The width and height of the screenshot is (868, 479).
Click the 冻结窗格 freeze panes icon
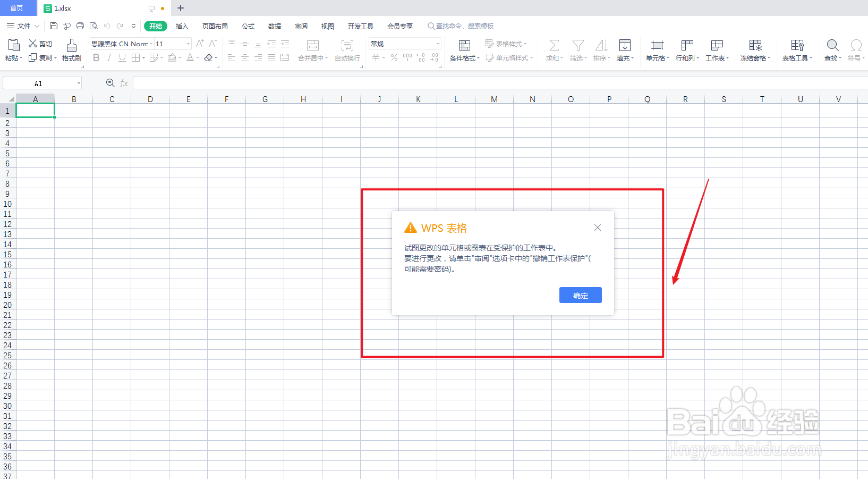click(755, 45)
